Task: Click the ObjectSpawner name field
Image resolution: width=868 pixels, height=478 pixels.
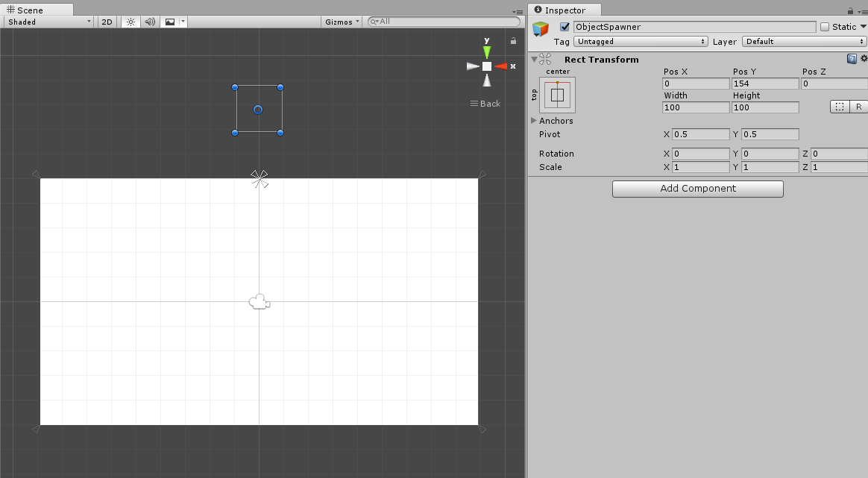Action: [x=694, y=27]
